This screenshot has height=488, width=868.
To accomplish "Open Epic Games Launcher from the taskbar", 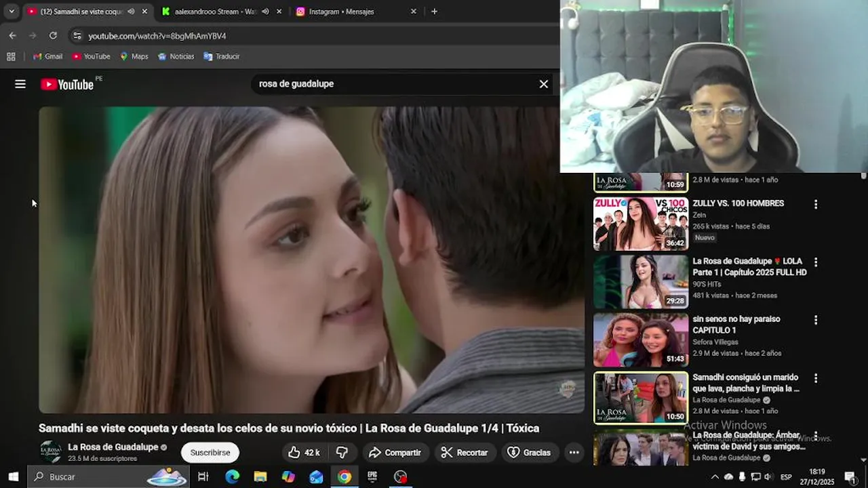I will 372,476.
